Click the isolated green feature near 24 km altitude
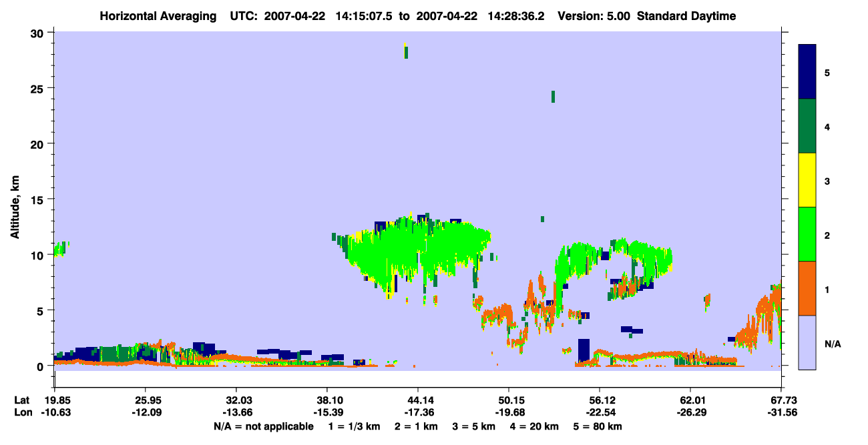Screen dimensions: 868x445 tap(553, 96)
